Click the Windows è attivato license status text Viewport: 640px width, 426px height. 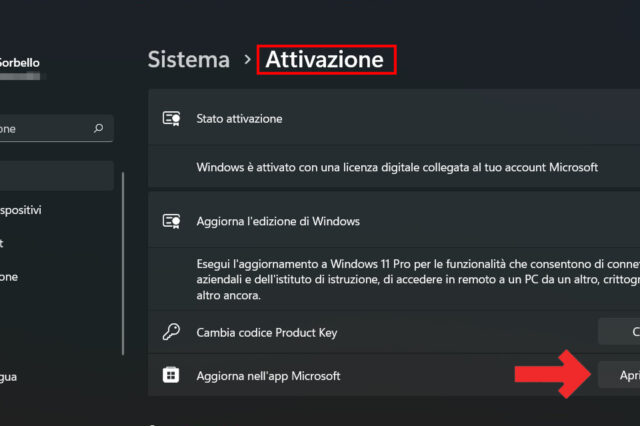click(x=397, y=167)
